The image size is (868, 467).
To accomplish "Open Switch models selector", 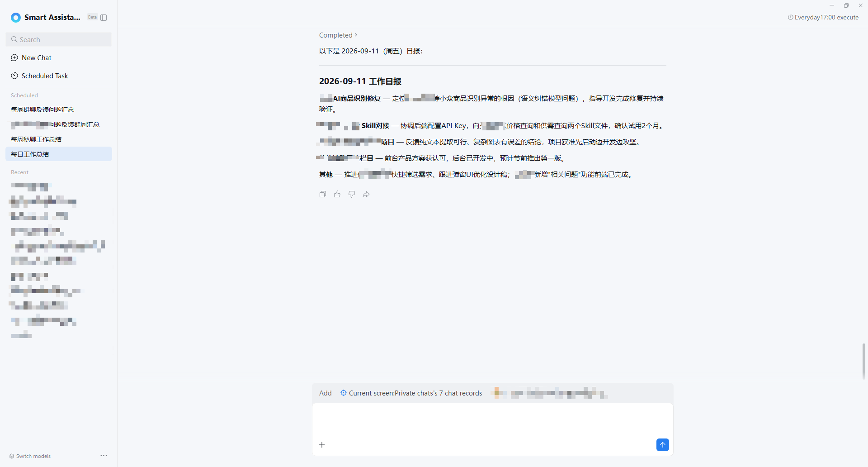I will pos(30,456).
